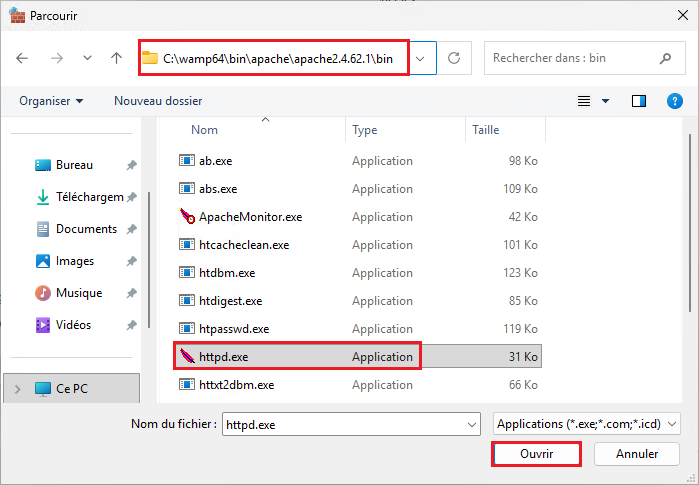The height and width of the screenshot is (485, 699).
Task: Expand the Ce PC tree node
Action: click(x=16, y=389)
